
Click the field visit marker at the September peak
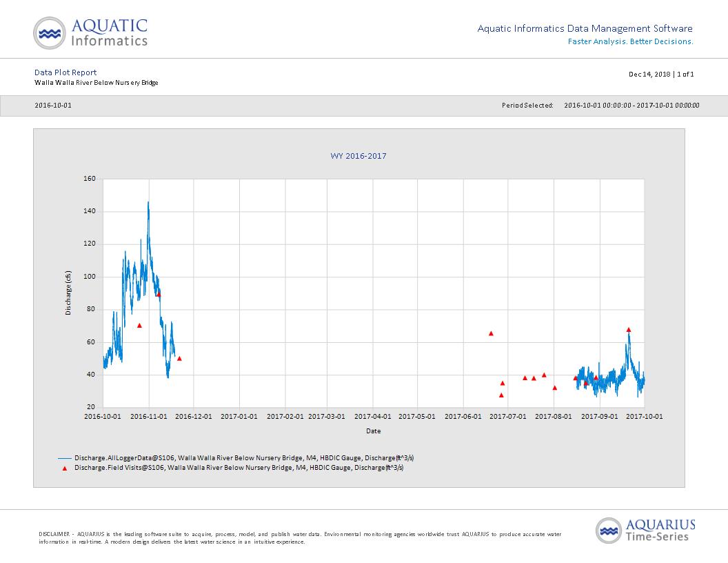click(x=629, y=330)
